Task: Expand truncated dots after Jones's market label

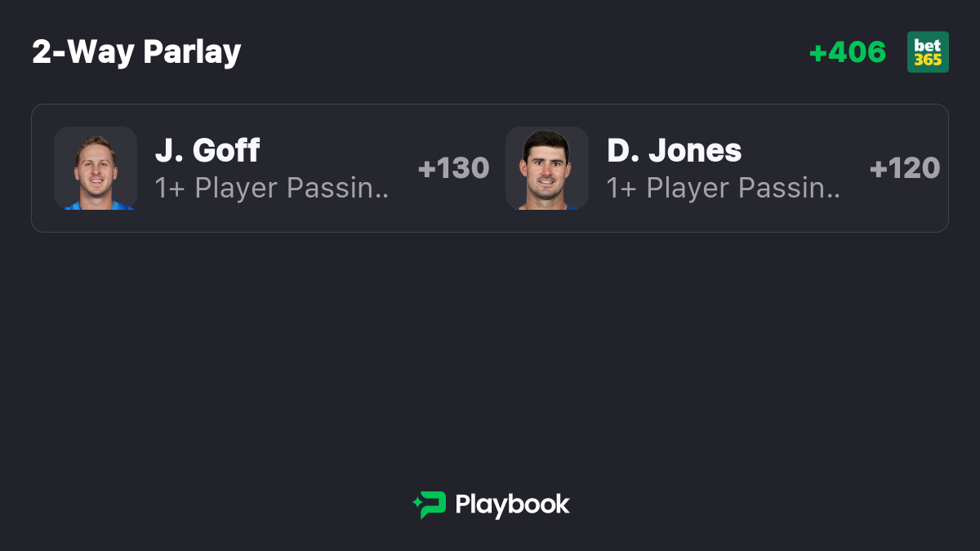Action: coord(835,197)
